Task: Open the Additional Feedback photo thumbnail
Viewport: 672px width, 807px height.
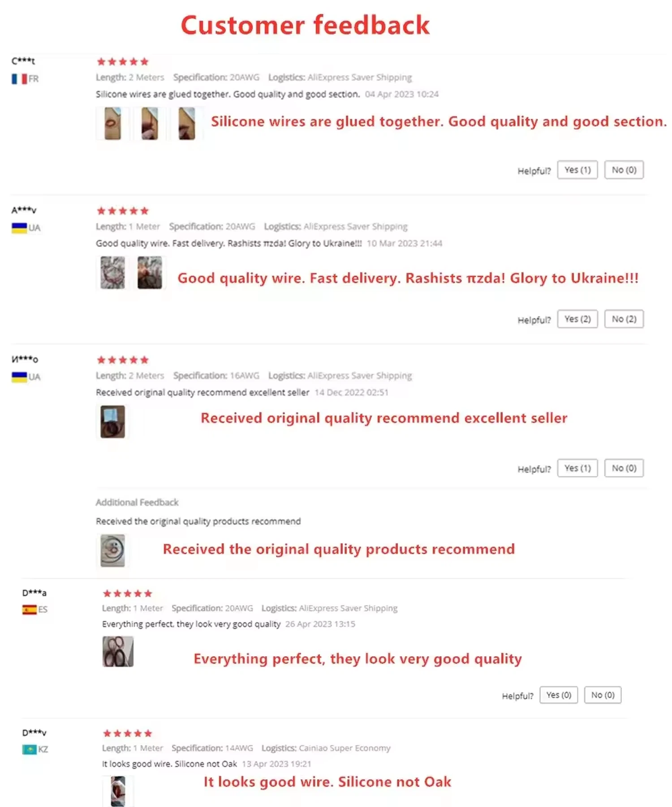Action: (112, 550)
